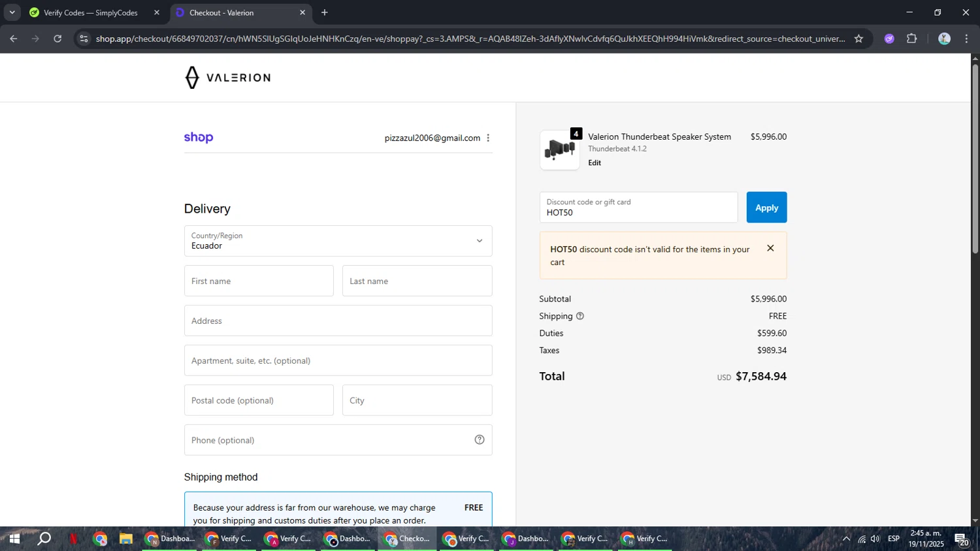Image resolution: width=980 pixels, height=551 pixels.
Task: Click the Duties $599.60 value
Action: point(772,333)
